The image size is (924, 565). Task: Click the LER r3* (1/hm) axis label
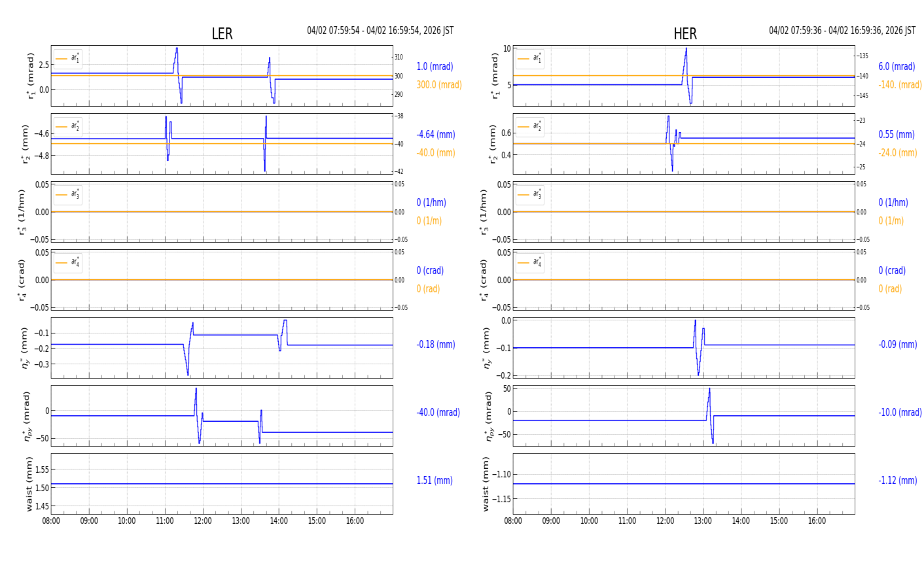pos(22,212)
